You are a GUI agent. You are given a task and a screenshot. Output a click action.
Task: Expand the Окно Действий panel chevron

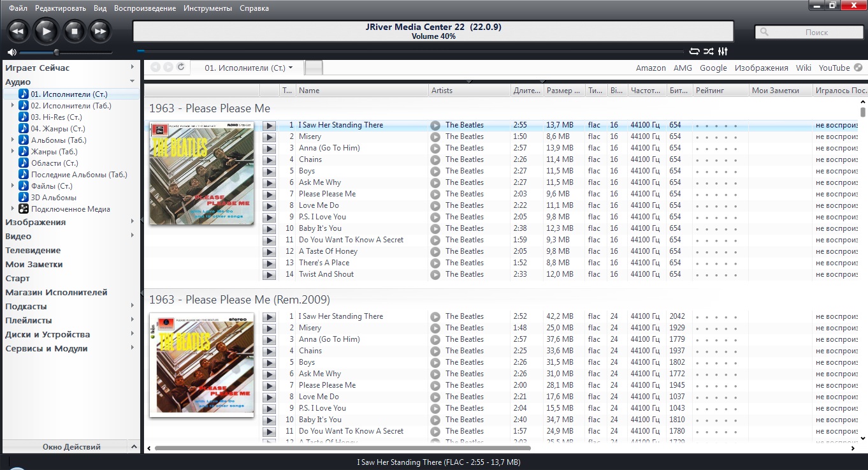[134, 446]
